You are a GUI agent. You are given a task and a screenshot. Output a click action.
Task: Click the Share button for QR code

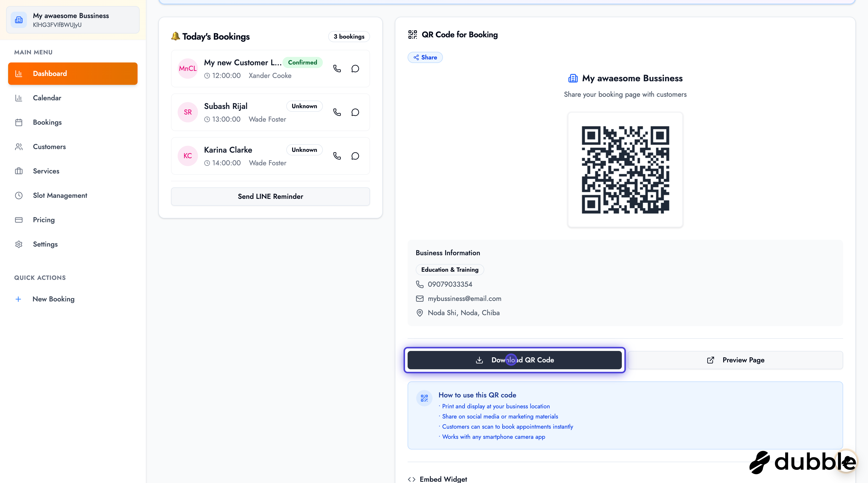point(425,57)
